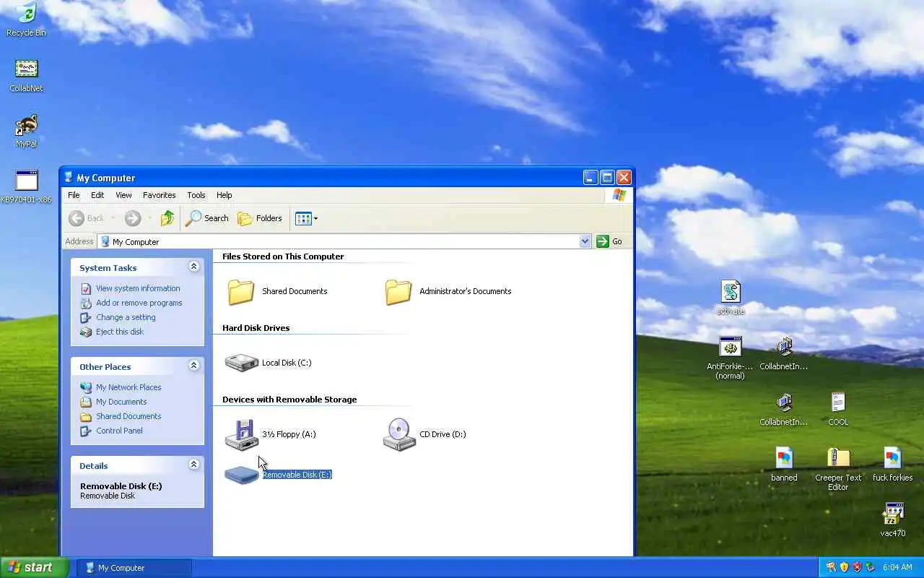Go up one folder level
924x578 pixels.
click(x=167, y=218)
